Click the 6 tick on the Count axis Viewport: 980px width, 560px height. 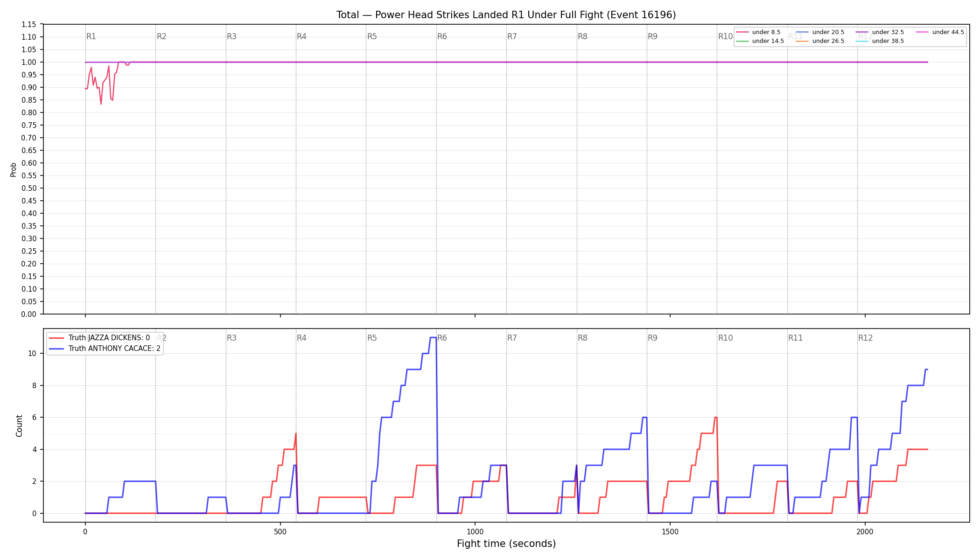pos(34,418)
